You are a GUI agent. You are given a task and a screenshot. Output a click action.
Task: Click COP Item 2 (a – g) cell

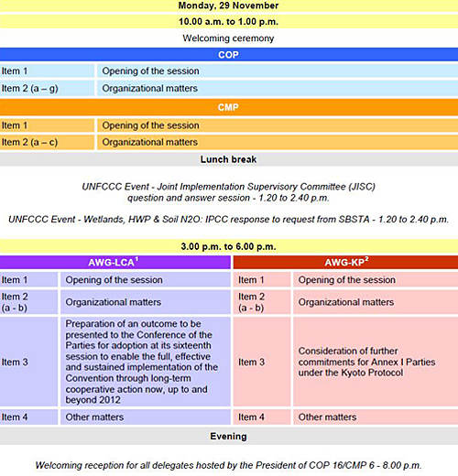47,89
